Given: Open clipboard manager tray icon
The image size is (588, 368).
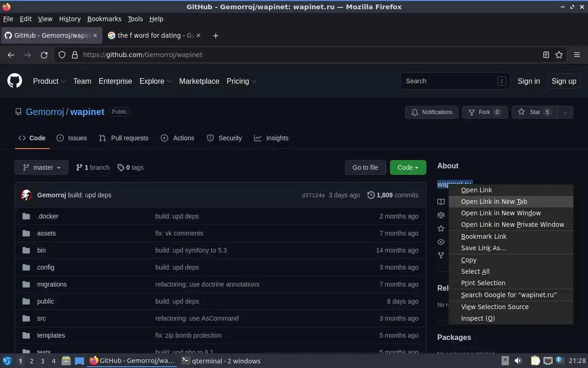Looking at the screenshot, I should (x=536, y=361).
